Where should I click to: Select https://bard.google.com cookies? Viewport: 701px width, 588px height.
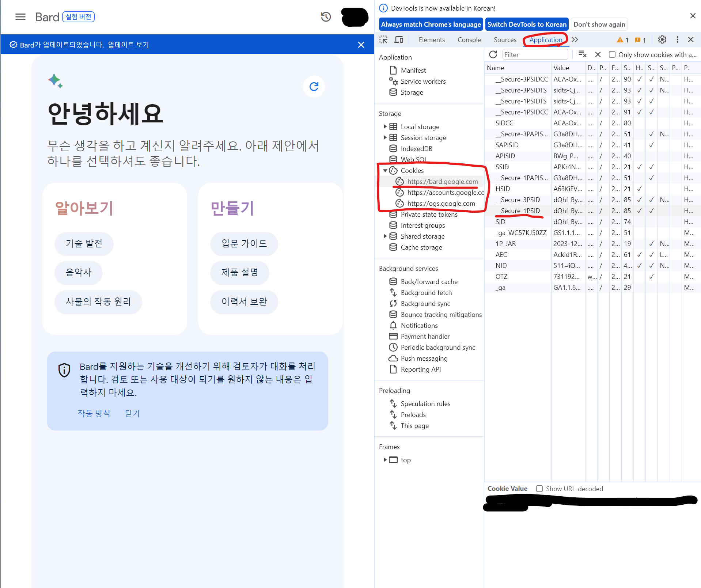(442, 181)
